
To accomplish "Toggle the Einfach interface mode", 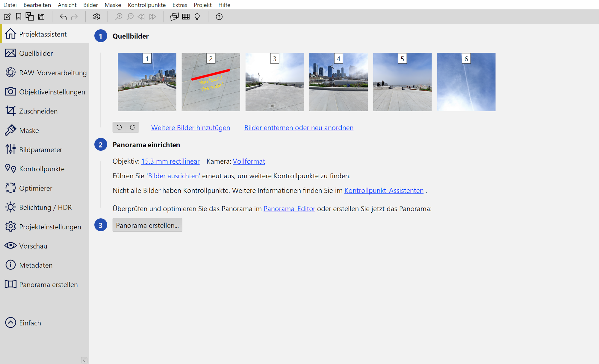I will pos(45,323).
